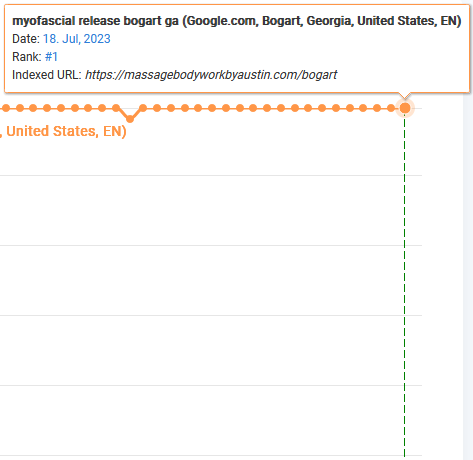Click the blue rank value #1

(x=51, y=57)
